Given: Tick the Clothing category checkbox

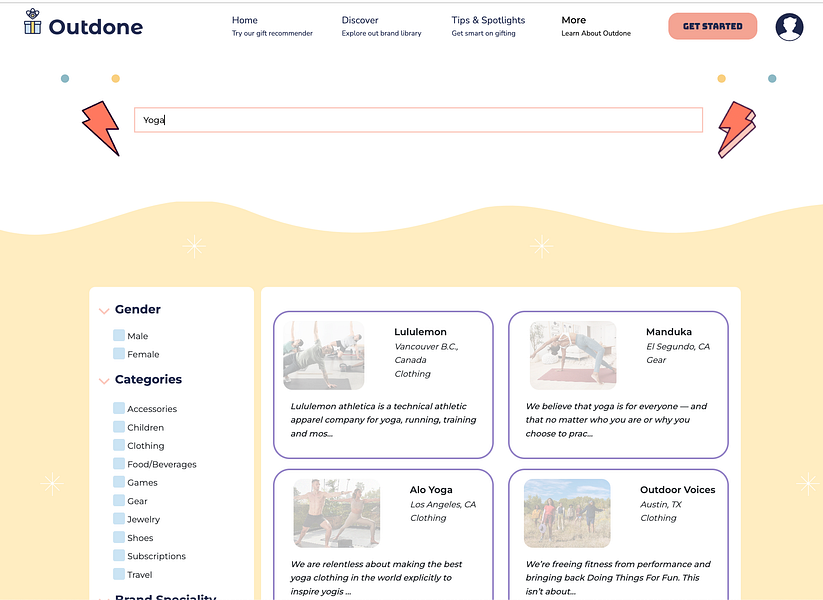Looking at the screenshot, I should 119,445.
